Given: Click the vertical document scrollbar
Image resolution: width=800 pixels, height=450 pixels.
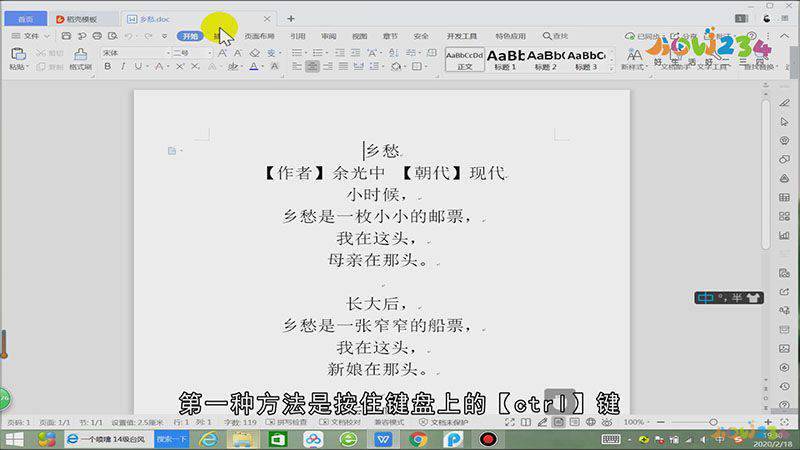Looking at the screenshot, I should [766, 173].
